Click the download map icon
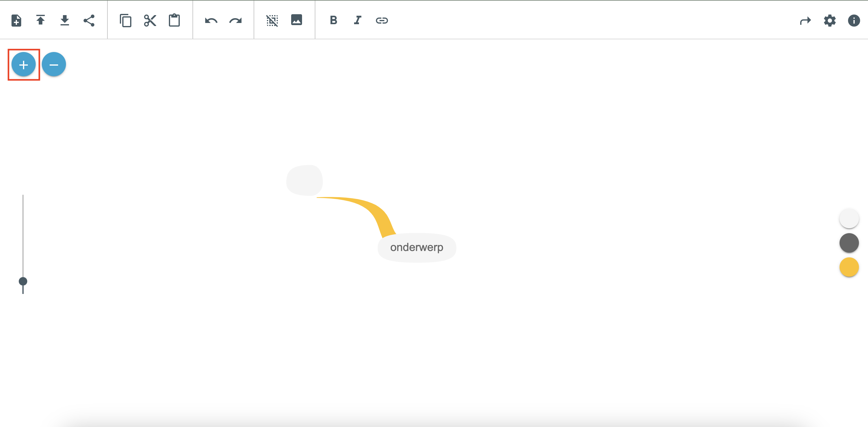The height and width of the screenshot is (427, 868). point(65,21)
